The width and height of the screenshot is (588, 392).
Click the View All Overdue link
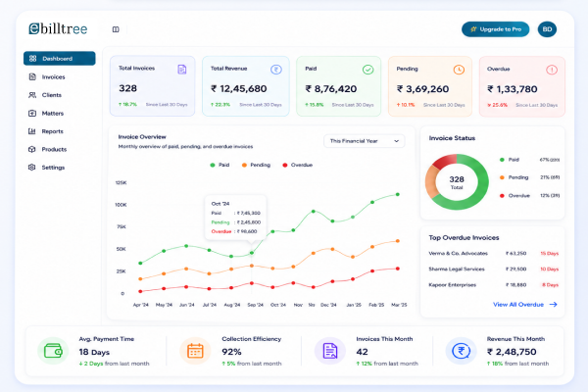[517, 305]
